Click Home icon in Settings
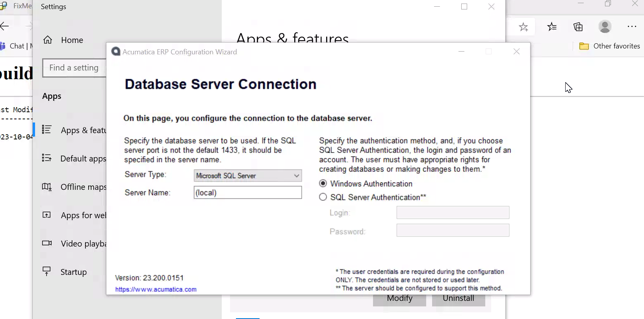The width and height of the screenshot is (644, 319). pos(48,40)
